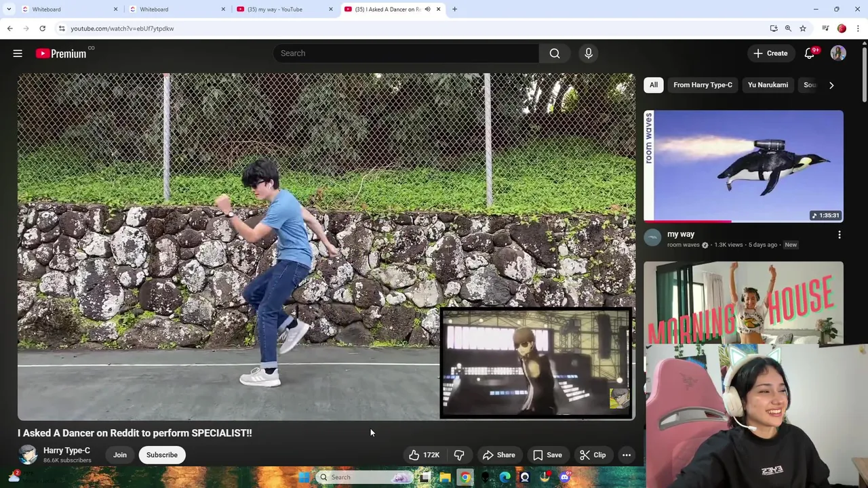Mute the tab using its audio indicator

[427, 9]
